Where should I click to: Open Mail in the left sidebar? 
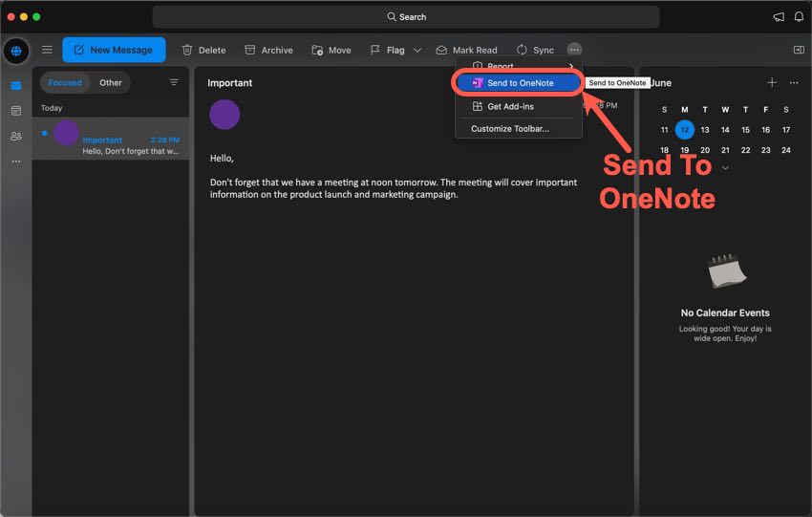pos(16,85)
